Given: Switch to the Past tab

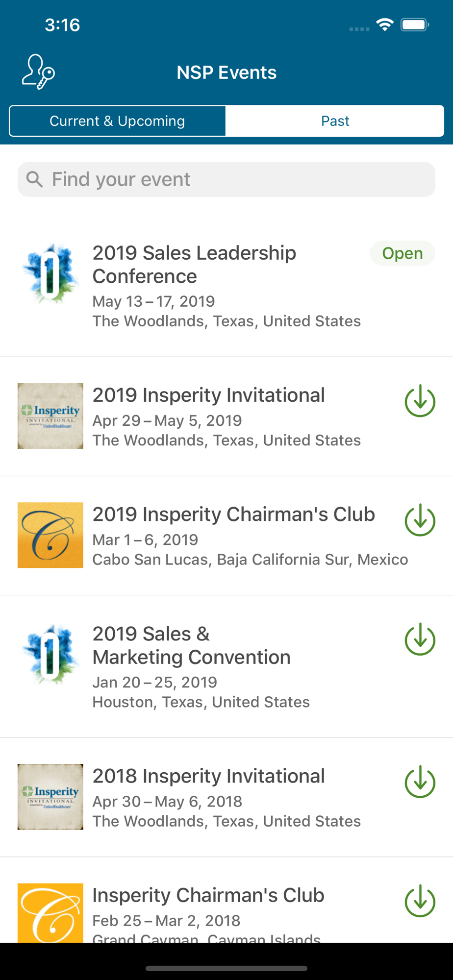Looking at the screenshot, I should click(335, 121).
